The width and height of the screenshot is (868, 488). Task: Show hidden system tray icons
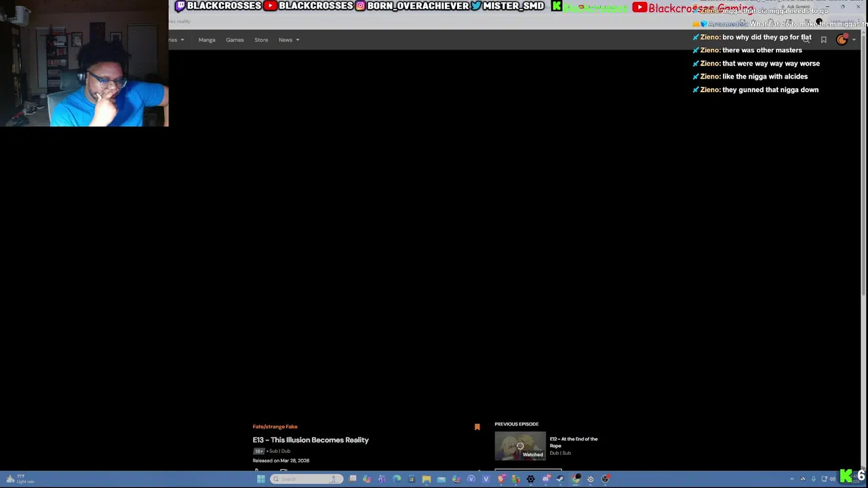tap(791, 479)
